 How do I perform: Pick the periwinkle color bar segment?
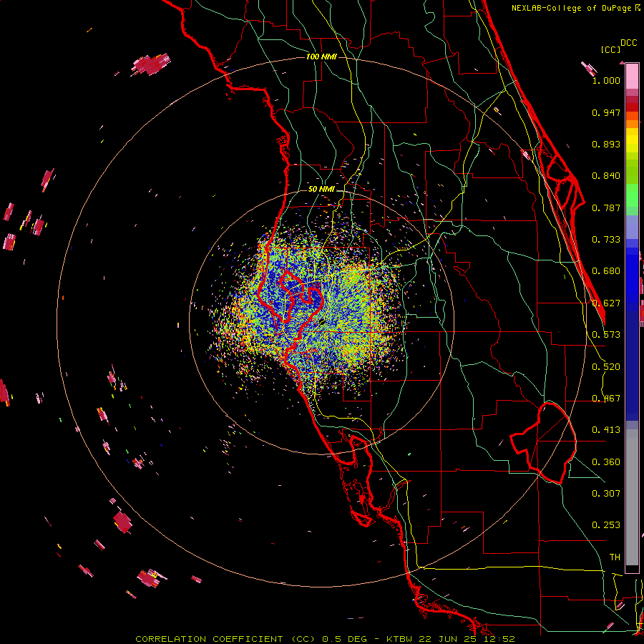[x=632, y=227]
